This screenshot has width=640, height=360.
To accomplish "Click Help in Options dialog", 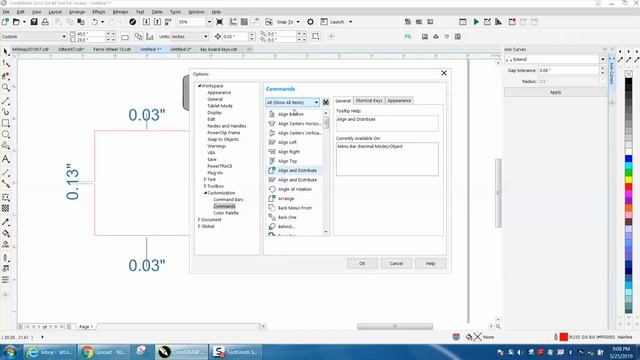I will click(x=430, y=263).
